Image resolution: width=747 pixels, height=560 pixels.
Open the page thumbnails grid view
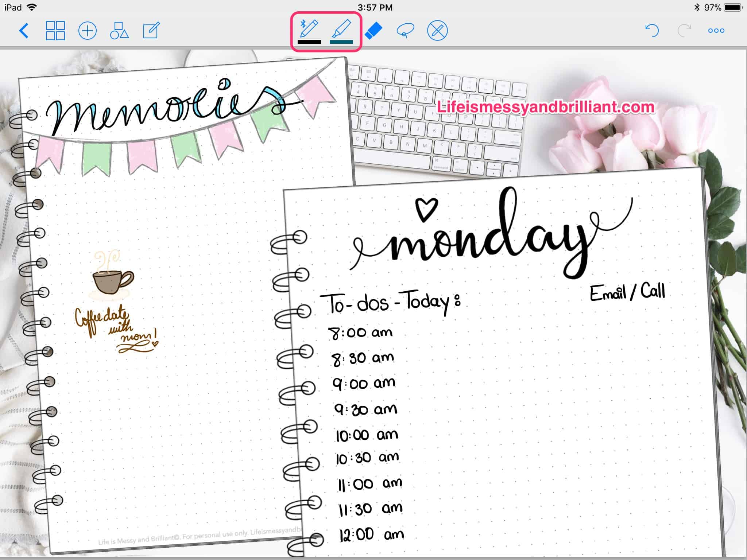pyautogui.click(x=55, y=31)
